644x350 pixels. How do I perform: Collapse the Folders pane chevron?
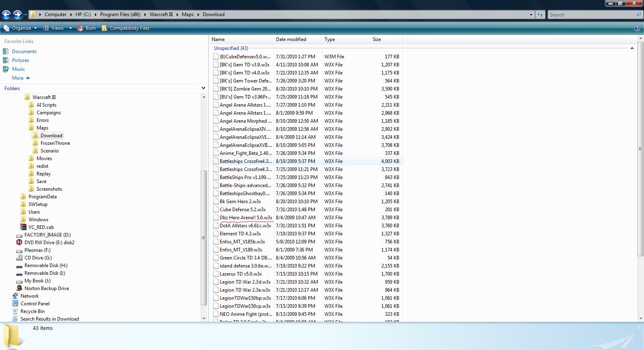[x=203, y=88]
